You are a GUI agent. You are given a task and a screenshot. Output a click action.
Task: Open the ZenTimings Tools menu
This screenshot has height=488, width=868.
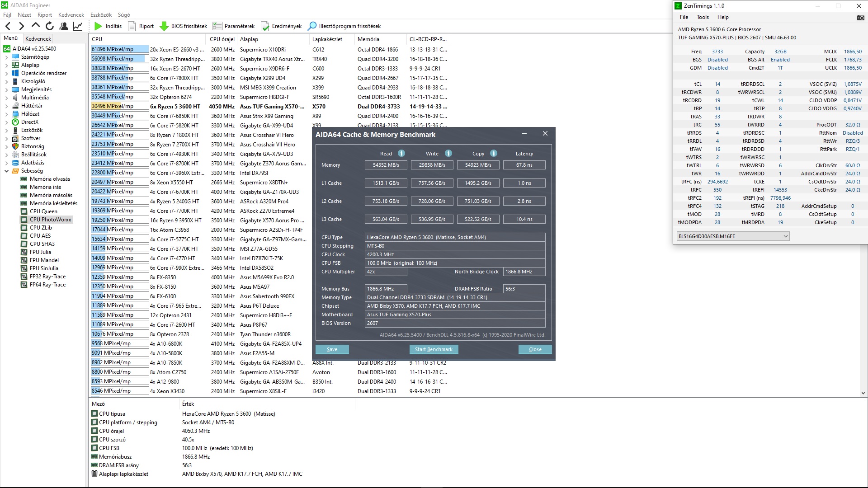point(702,17)
